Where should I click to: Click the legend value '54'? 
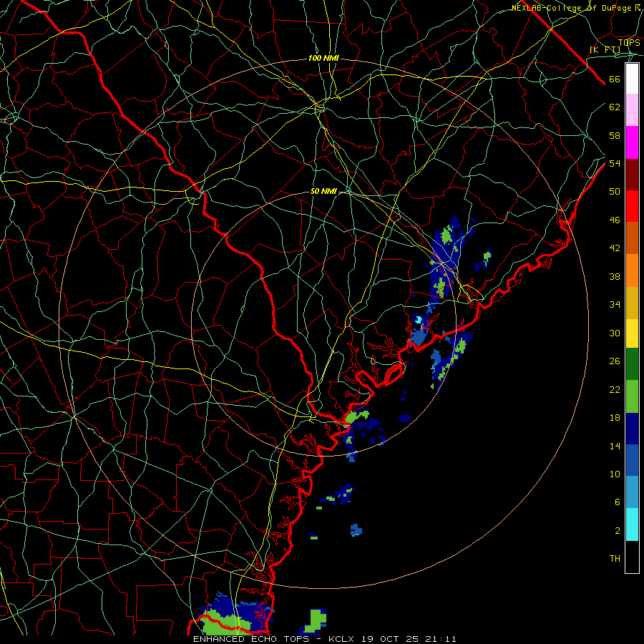(615, 163)
